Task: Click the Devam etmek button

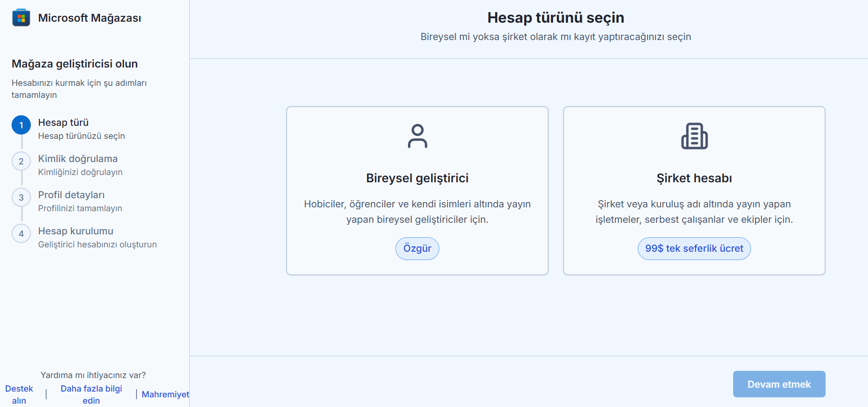Action: coord(779,384)
